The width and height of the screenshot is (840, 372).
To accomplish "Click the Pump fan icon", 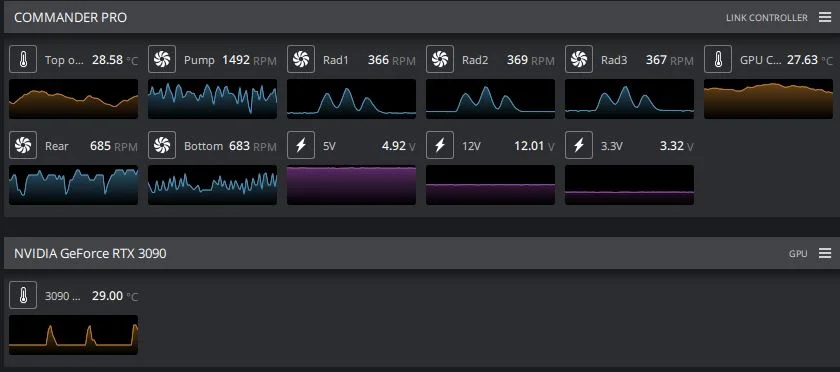I will pos(162,59).
